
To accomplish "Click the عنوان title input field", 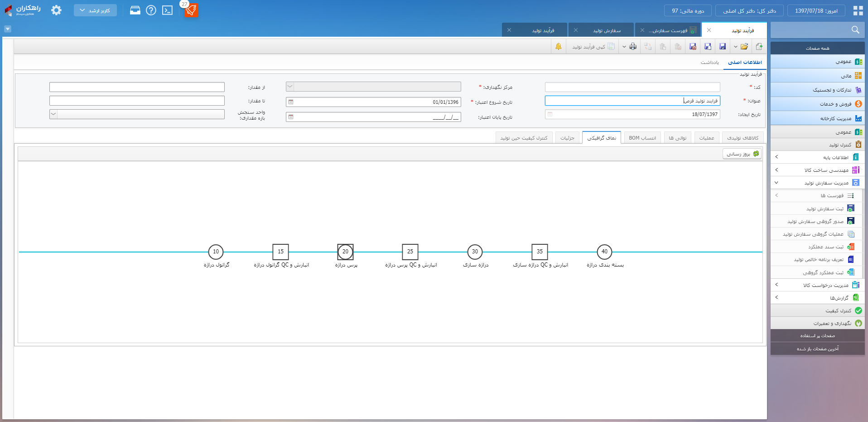I will pyautogui.click(x=632, y=101).
